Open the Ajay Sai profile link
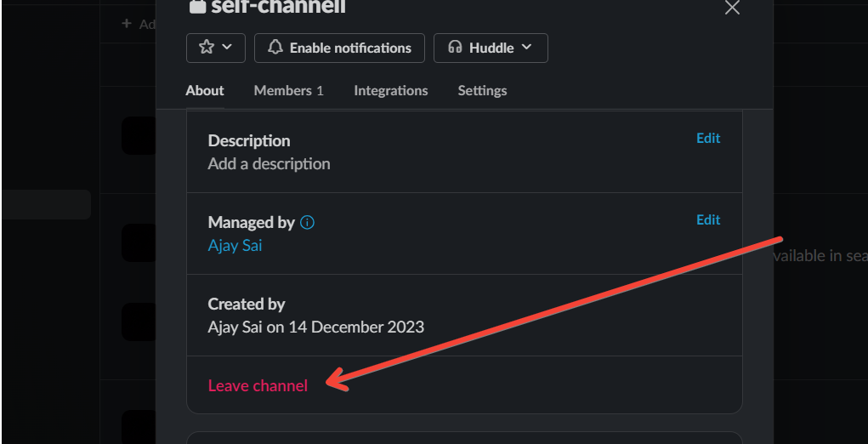 (235, 245)
